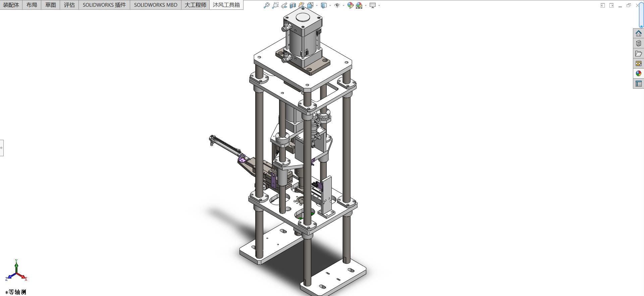This screenshot has width=644, height=296.
Task: Click the View Settings monitor icon
Action: coord(373,5)
